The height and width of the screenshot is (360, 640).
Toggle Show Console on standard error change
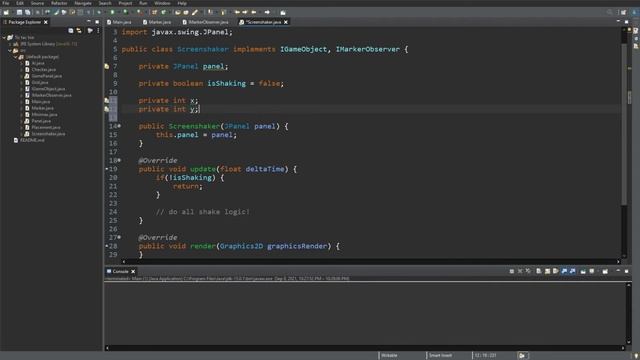pos(572,271)
